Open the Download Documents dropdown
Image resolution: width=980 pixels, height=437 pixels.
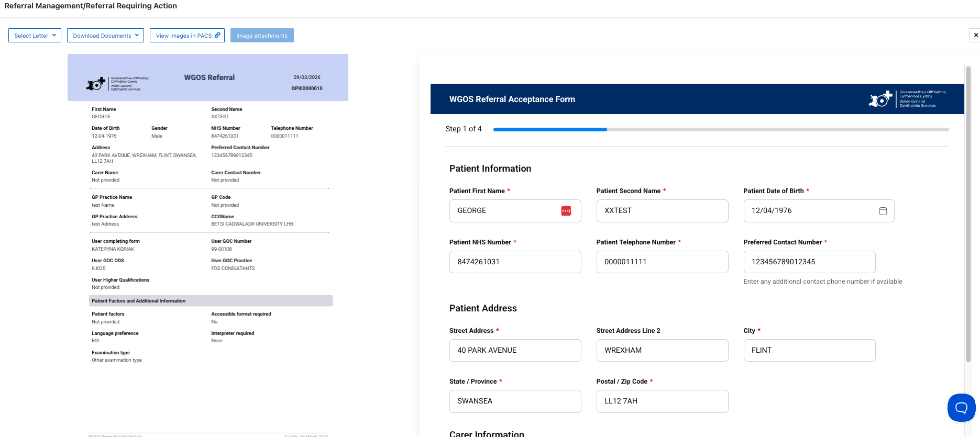click(x=105, y=36)
